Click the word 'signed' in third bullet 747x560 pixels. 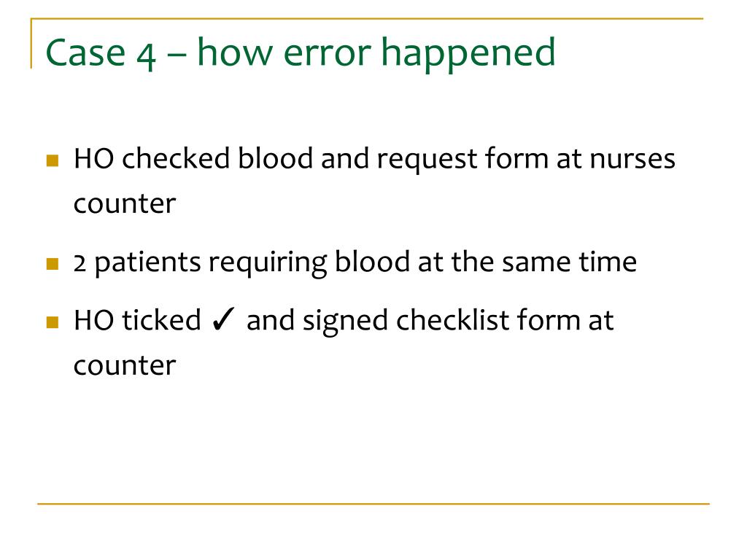tap(345, 321)
